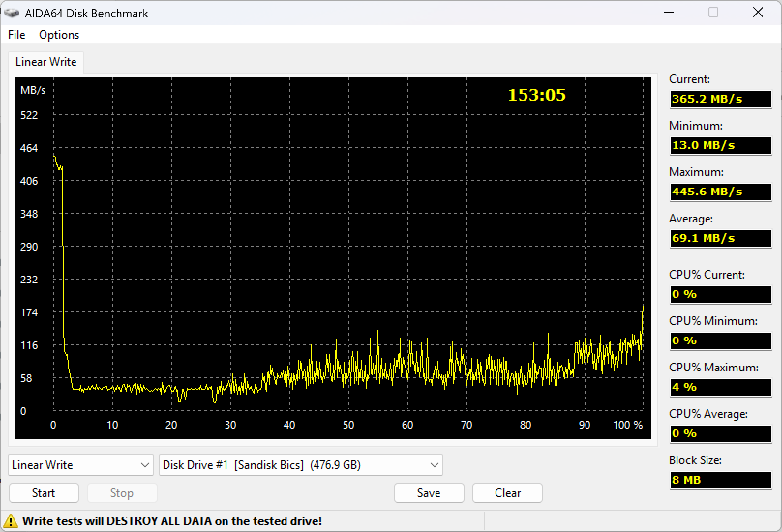The height and width of the screenshot is (532, 782).
Task: Close the AIDA64 Disk Benchmark window
Action: tap(758, 13)
